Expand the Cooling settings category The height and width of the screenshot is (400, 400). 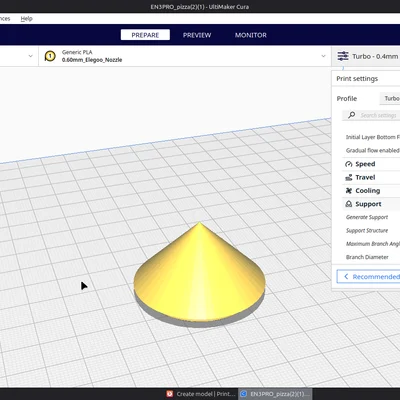click(x=371, y=191)
